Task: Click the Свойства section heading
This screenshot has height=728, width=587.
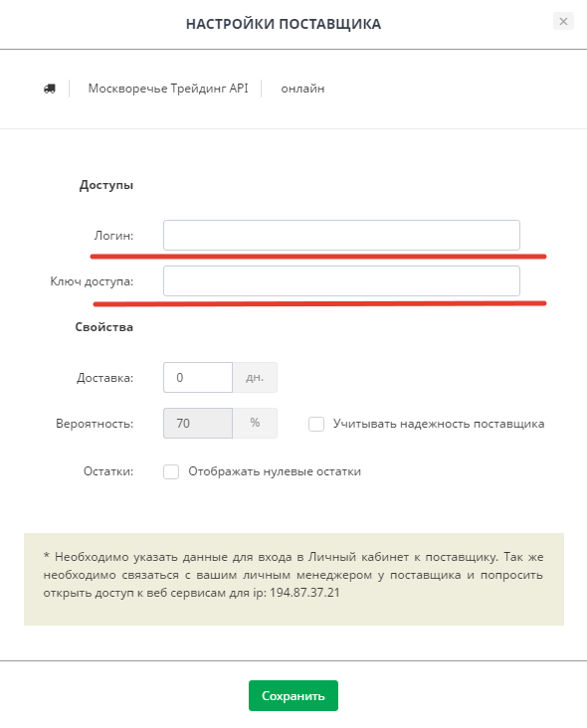Action: click(104, 327)
